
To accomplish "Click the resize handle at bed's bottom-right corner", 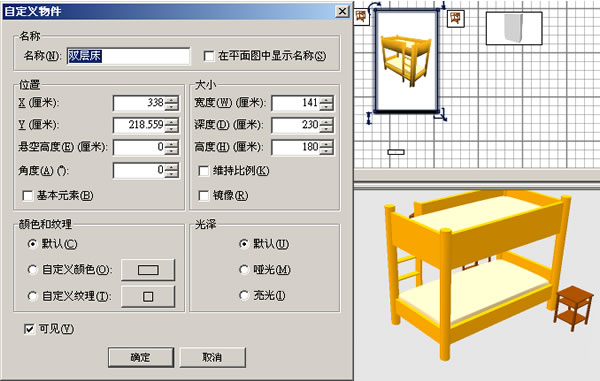I will coord(441,114).
